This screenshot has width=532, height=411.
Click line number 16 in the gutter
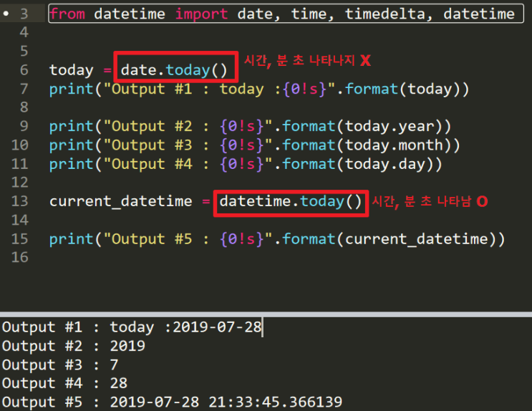coord(19,257)
